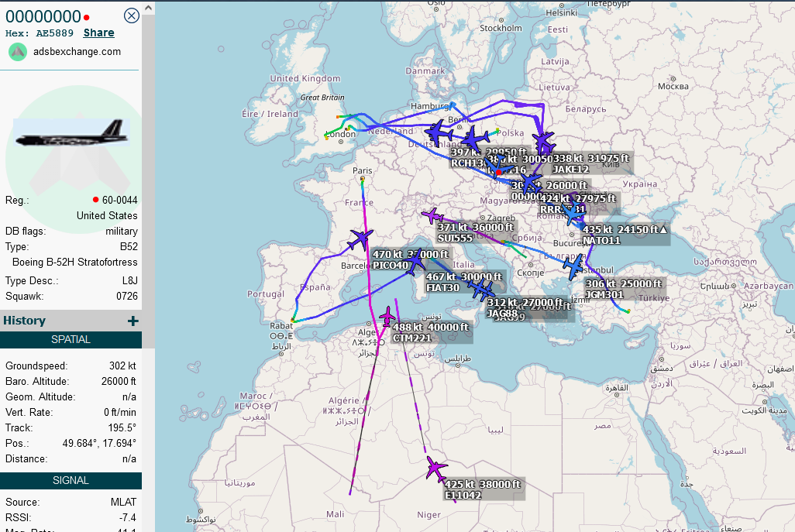Image resolution: width=795 pixels, height=532 pixels.
Task: Click the Source MLAT value
Action: tap(124, 502)
